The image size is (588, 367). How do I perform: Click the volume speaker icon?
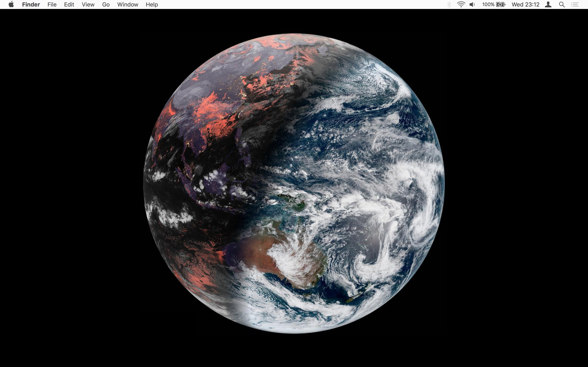coord(472,4)
